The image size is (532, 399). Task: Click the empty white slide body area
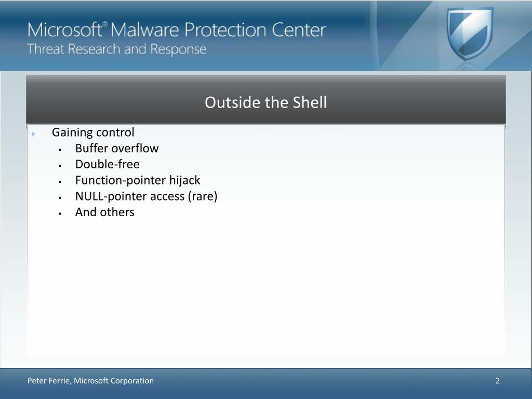pos(265,288)
